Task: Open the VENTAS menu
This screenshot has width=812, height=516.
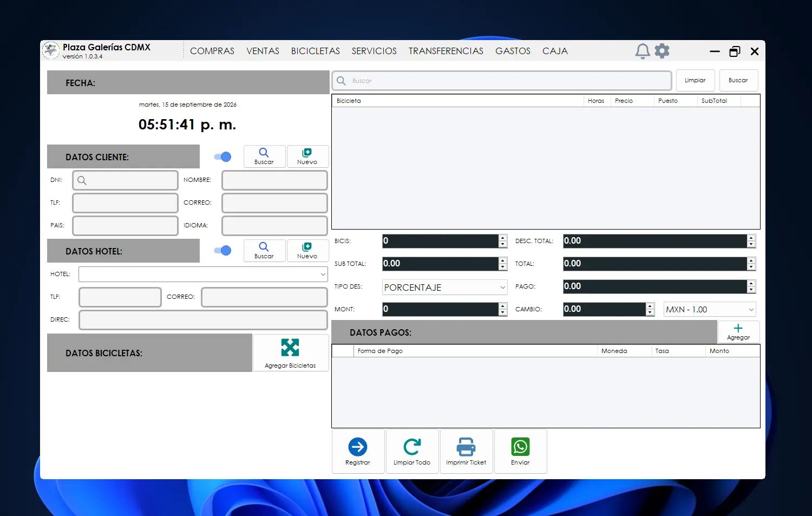Action: tap(263, 51)
